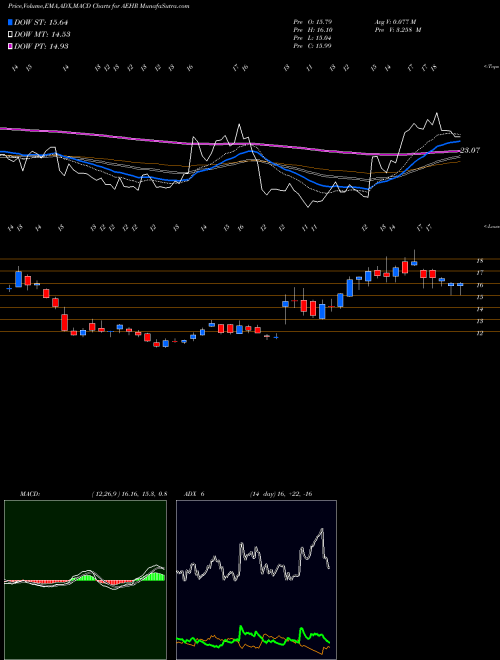Click the 'MACD:' indicator label

pos(29,494)
